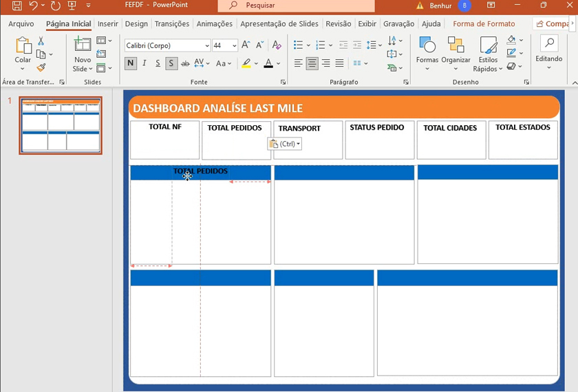Toggle italic formatting
This screenshot has width=578, height=392.
pos(144,63)
